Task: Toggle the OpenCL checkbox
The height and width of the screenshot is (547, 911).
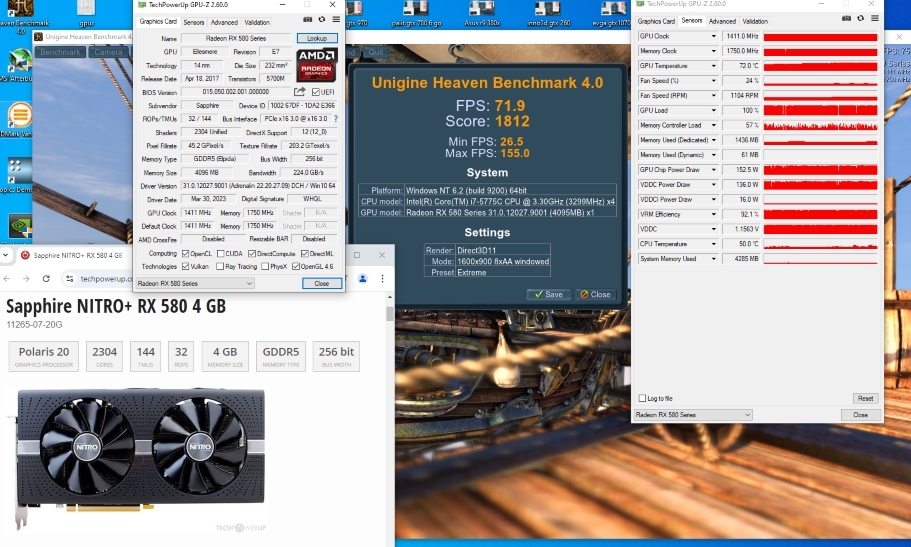Action: pyautogui.click(x=185, y=253)
